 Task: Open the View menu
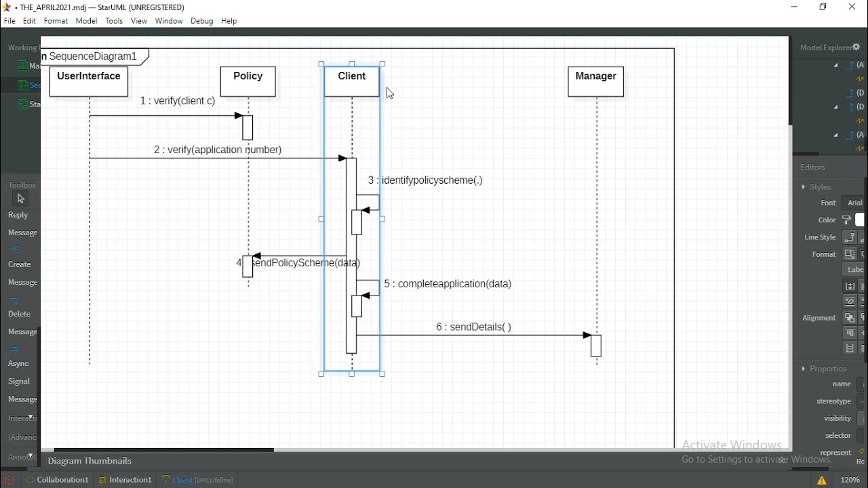139,22
